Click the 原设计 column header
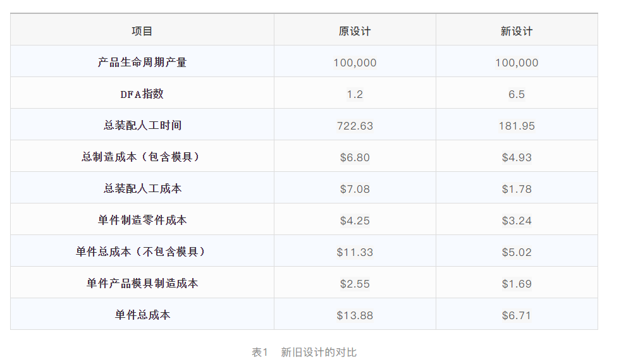The width and height of the screenshot is (626, 364). click(355, 31)
